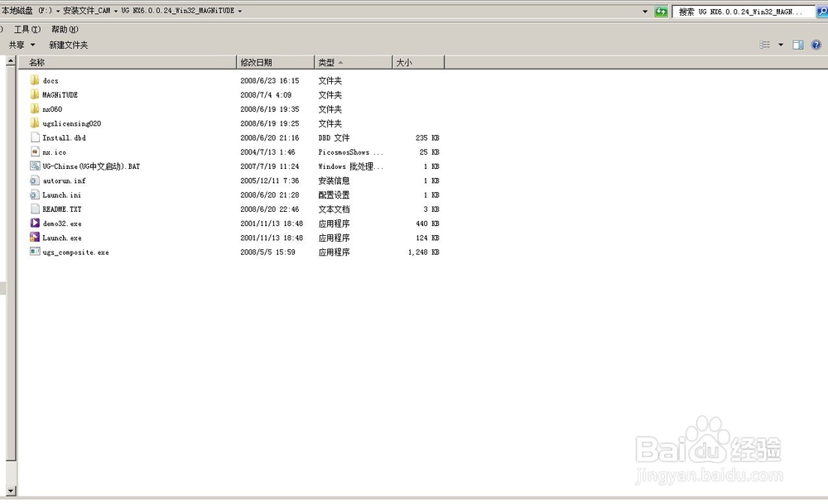Expand the 本地磁盘 (F:) breadcrumb arrow

click(x=58, y=11)
